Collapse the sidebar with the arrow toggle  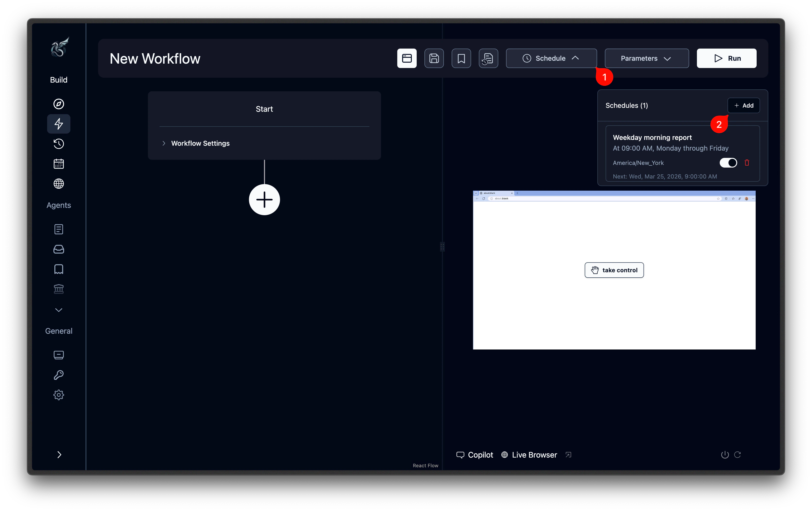point(59,455)
